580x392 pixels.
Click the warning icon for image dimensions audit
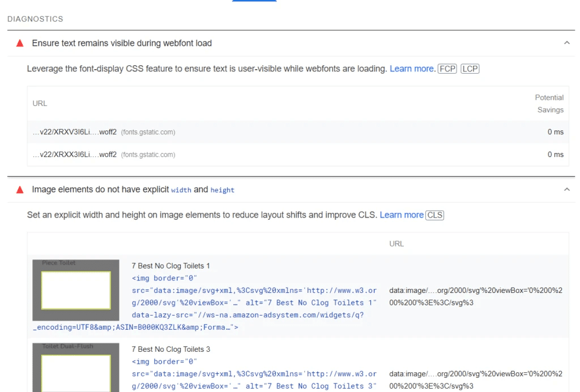tap(19, 189)
